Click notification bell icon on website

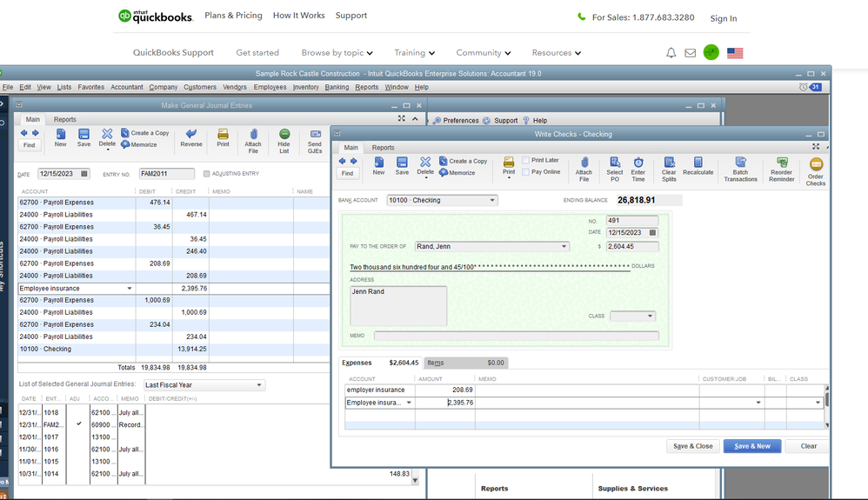[x=671, y=53]
